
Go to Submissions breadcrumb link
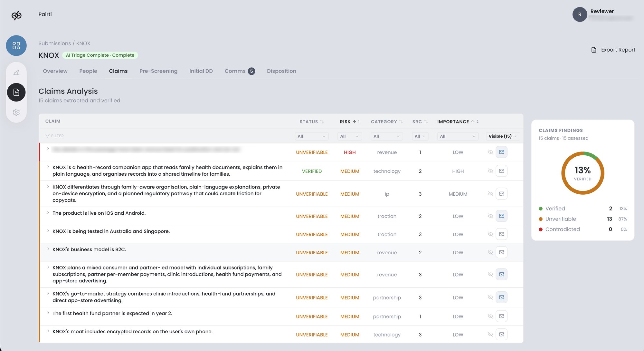click(55, 43)
